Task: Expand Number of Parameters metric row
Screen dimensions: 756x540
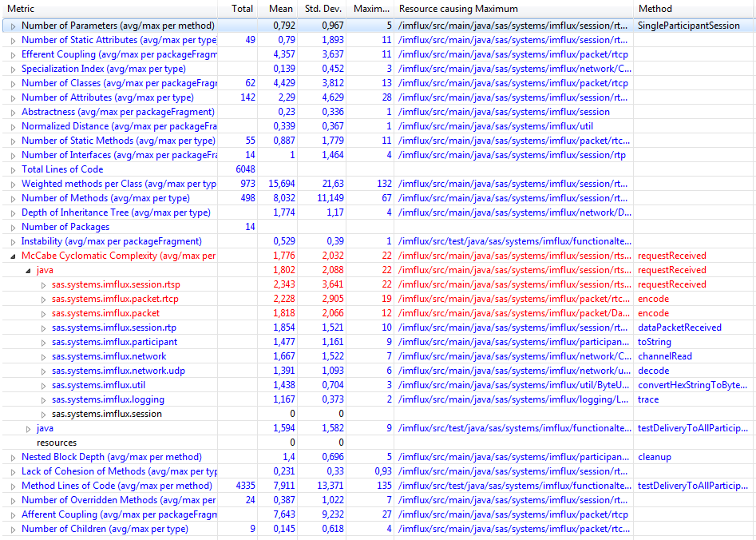Action: pyautogui.click(x=13, y=26)
